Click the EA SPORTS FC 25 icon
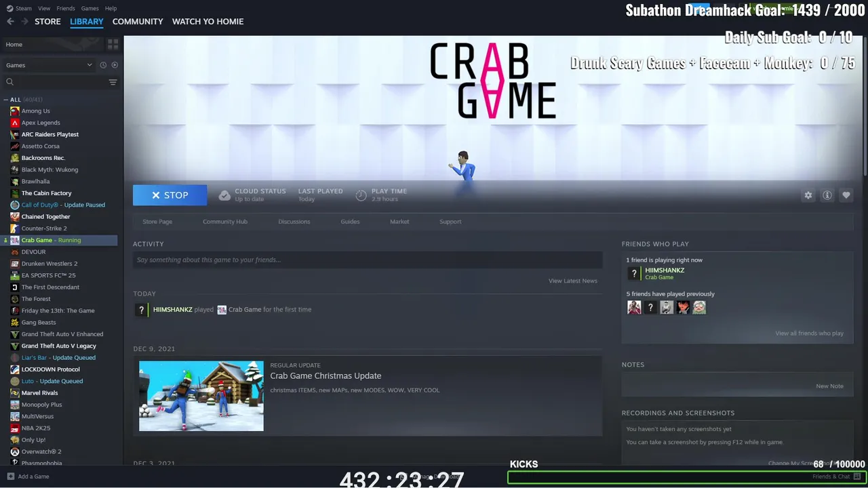The width and height of the screenshot is (868, 488). click(x=15, y=275)
